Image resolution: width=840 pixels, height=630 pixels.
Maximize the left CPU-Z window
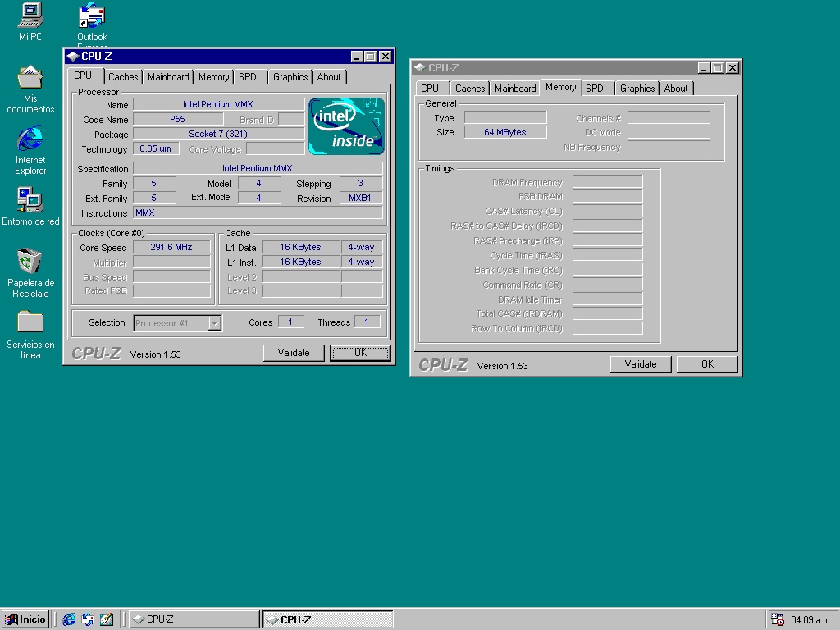[x=371, y=57]
